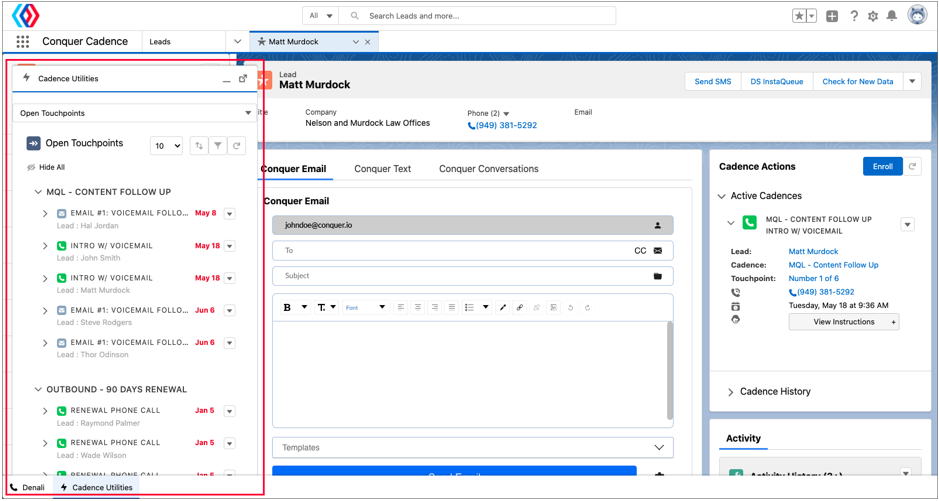Click the insert image icon

click(x=554, y=307)
